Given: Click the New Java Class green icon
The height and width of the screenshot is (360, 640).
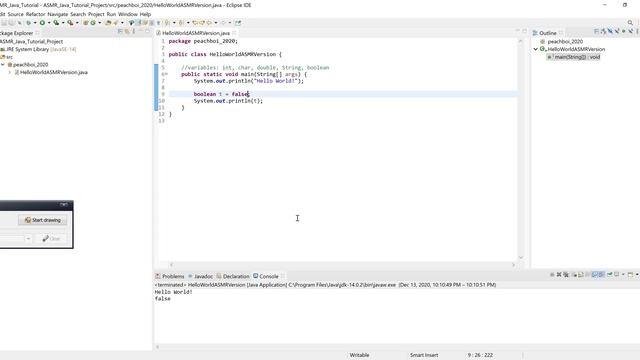Looking at the screenshot, I should [x=93, y=23].
